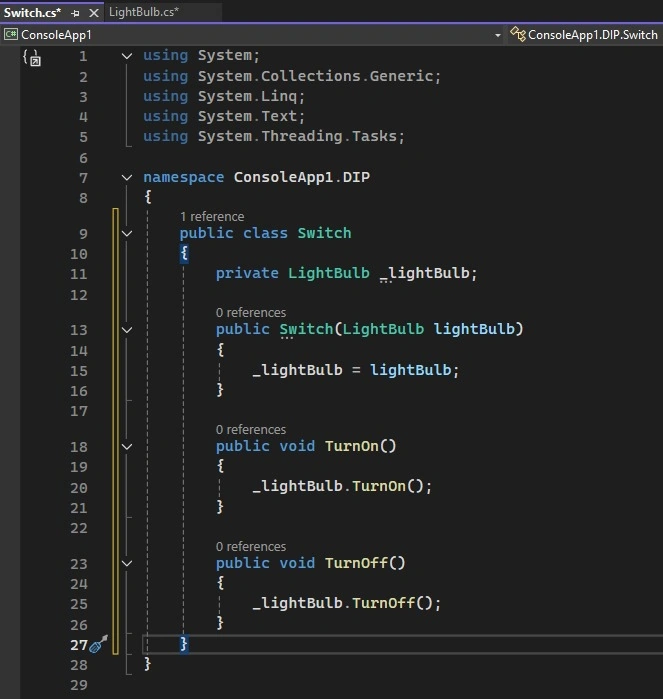This screenshot has height=699, width=663.
Task: Switch to the LightBulb.cs tab
Action: click(144, 12)
